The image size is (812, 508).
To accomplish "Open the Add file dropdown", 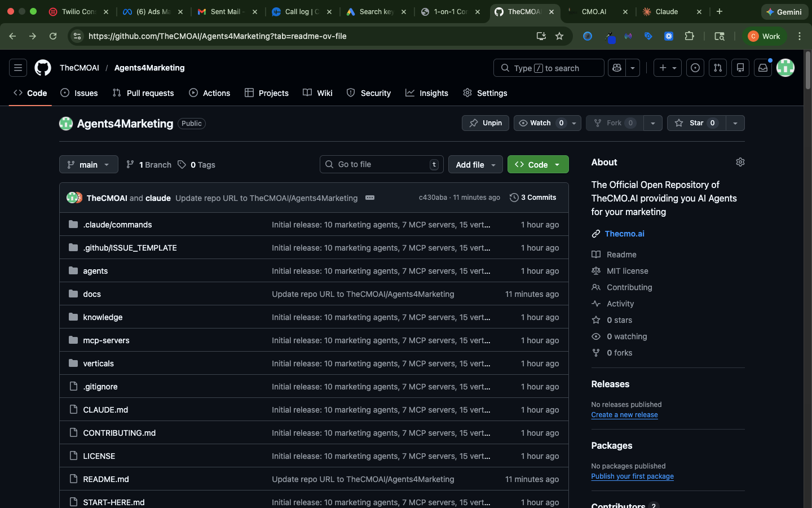I will point(475,164).
